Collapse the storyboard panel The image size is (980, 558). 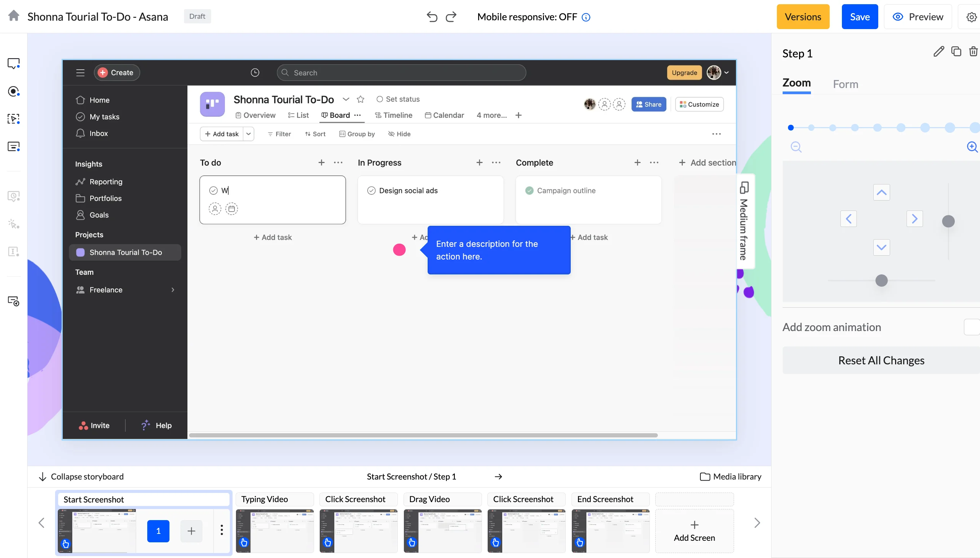coord(81,476)
